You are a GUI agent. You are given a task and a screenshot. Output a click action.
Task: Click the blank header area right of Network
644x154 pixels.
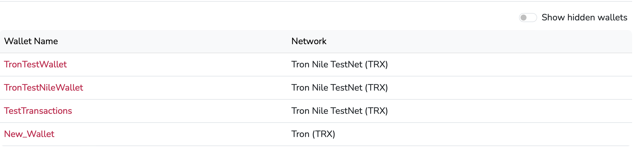click(482, 41)
